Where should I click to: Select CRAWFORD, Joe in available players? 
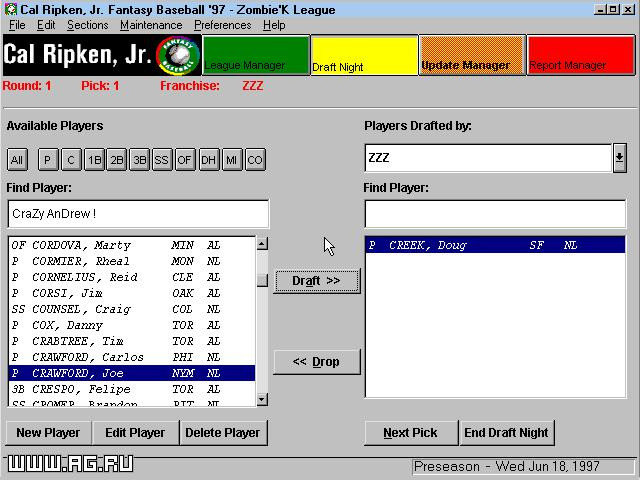pyautogui.click(x=132, y=373)
